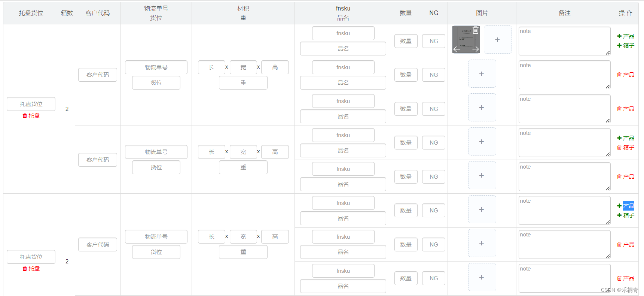
Task: Click the trash icon on the uploaded image thumbnail
Action: [475, 30]
